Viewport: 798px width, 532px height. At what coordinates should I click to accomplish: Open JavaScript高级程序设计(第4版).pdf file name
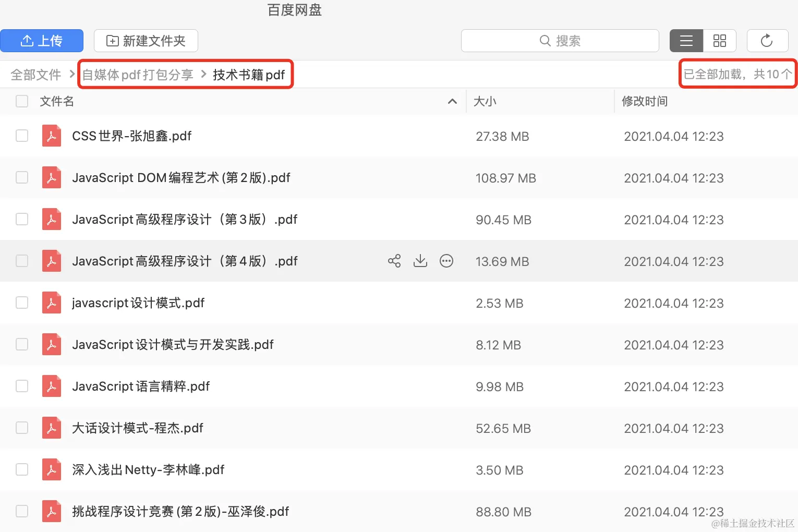[x=185, y=261]
